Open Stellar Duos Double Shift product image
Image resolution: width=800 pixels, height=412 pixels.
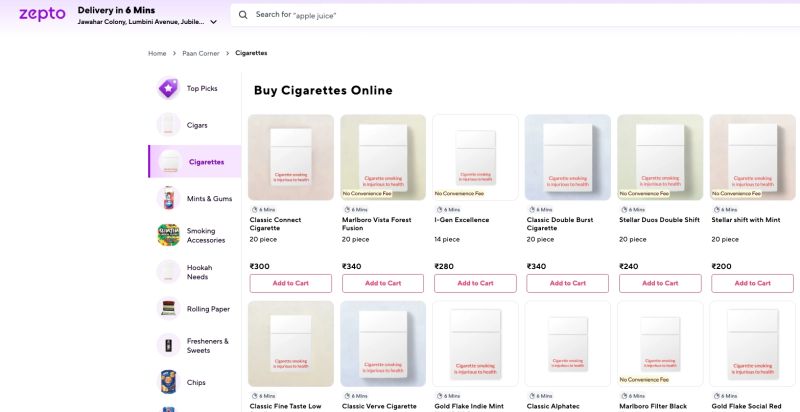pyautogui.click(x=660, y=157)
